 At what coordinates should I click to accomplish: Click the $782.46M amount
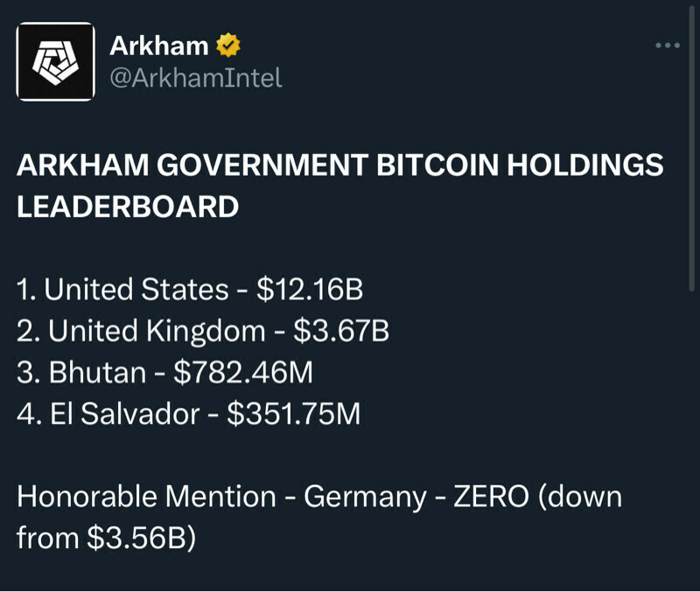243,372
